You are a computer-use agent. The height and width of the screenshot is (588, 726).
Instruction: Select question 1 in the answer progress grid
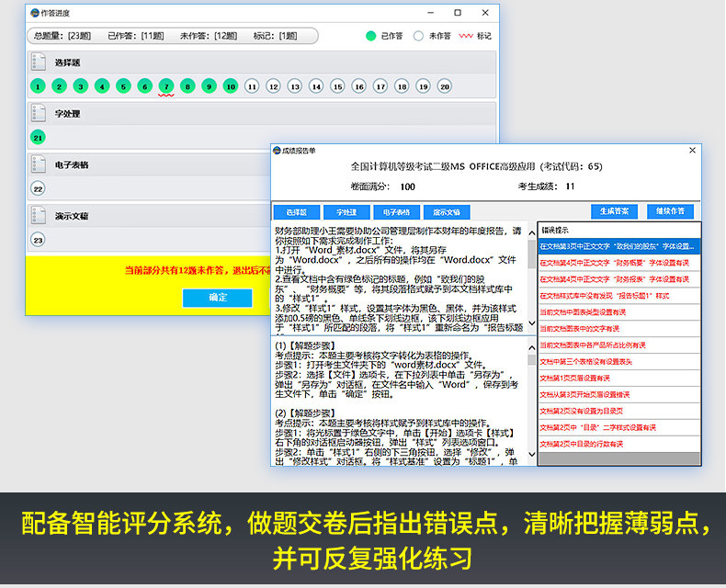[38, 86]
